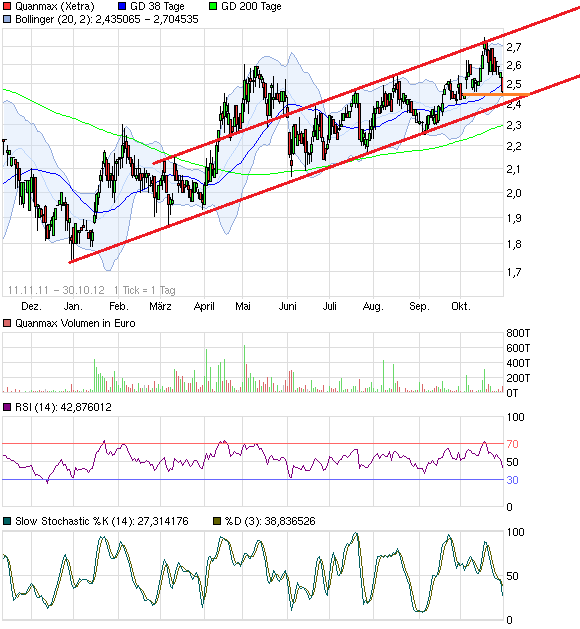The width and height of the screenshot is (580, 629).
Task: Select the 'Quanmax (Xetra)' legend label
Action: tap(55, 6)
